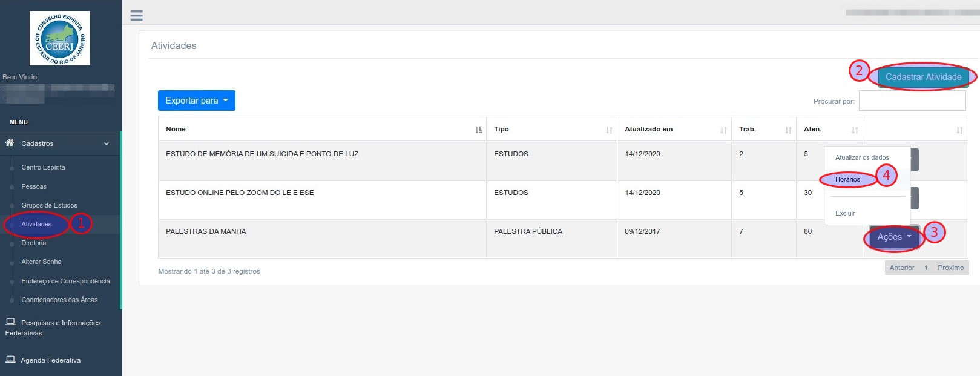The height and width of the screenshot is (376, 980).
Task: Open Centro Espírita in sidebar
Action: pyautogui.click(x=43, y=167)
